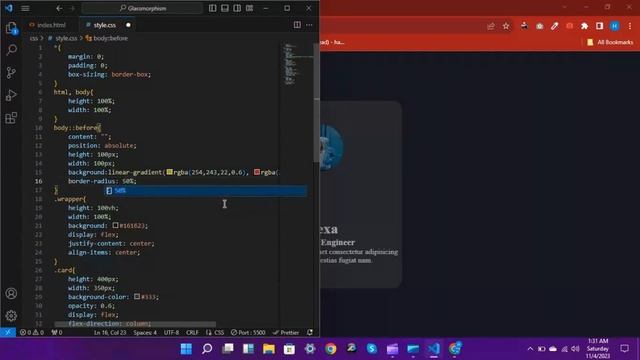Click Ln 16, Col 23 in status bar
This screenshot has width=640, height=360.
(x=110, y=332)
